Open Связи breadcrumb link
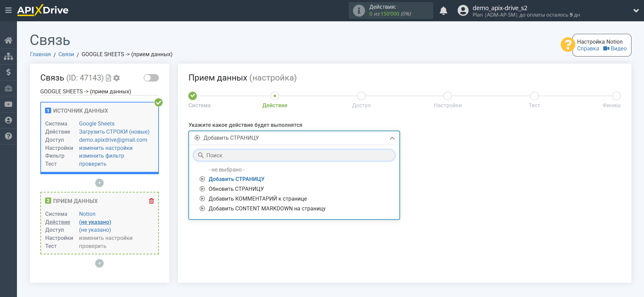The image size is (644, 297). 66,54
